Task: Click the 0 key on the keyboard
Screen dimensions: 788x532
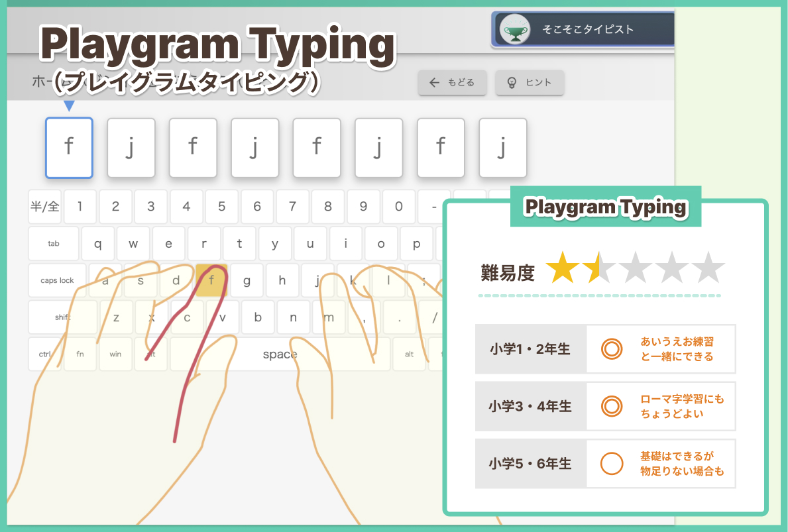Action: click(x=399, y=207)
